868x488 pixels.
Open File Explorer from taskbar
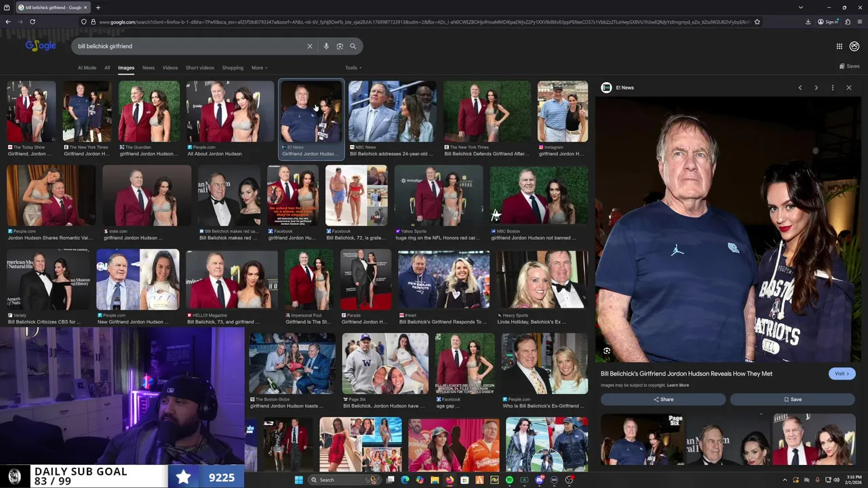[x=435, y=480]
